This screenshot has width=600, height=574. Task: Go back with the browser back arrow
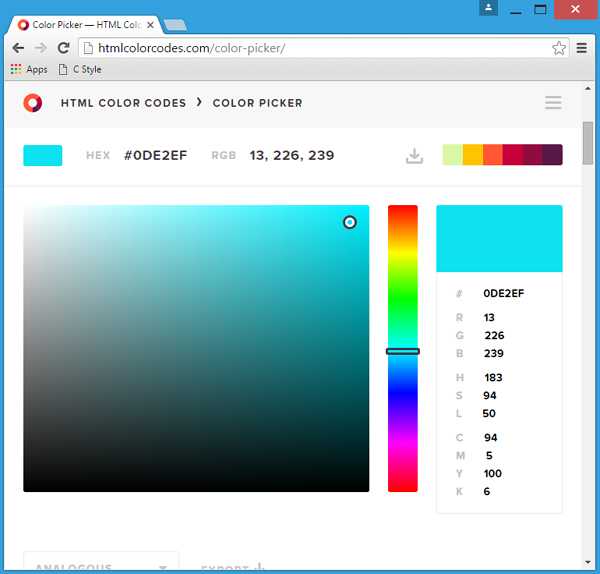tap(18, 48)
